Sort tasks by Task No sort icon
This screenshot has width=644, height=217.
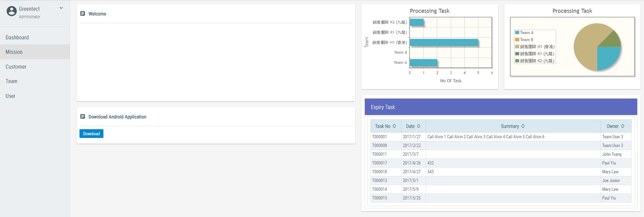coord(394,126)
